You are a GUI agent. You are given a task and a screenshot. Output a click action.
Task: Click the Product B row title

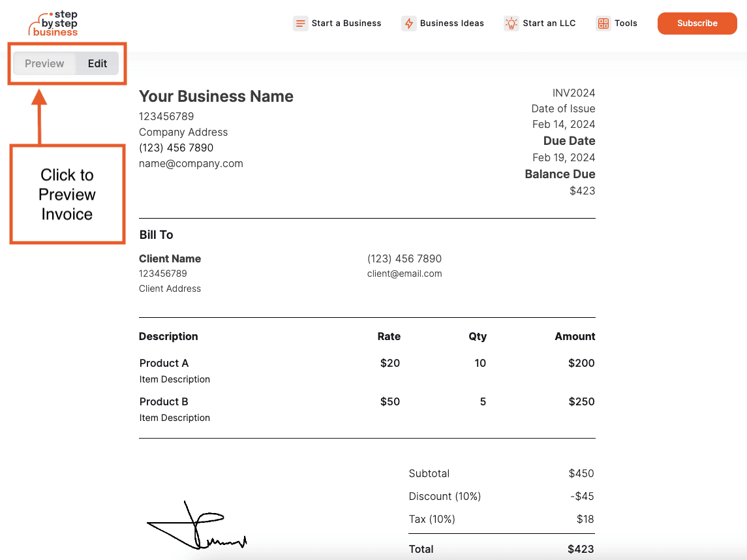(x=164, y=402)
